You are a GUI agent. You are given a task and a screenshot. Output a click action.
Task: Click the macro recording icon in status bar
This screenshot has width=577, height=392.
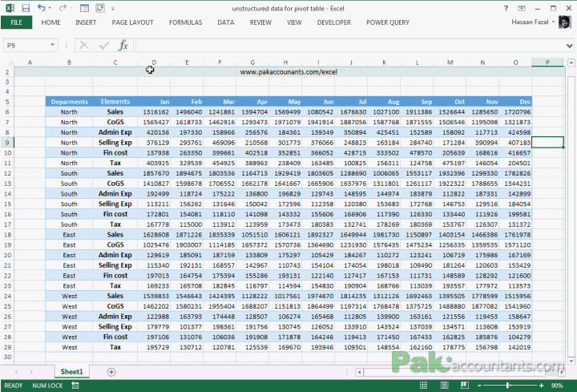click(75, 386)
